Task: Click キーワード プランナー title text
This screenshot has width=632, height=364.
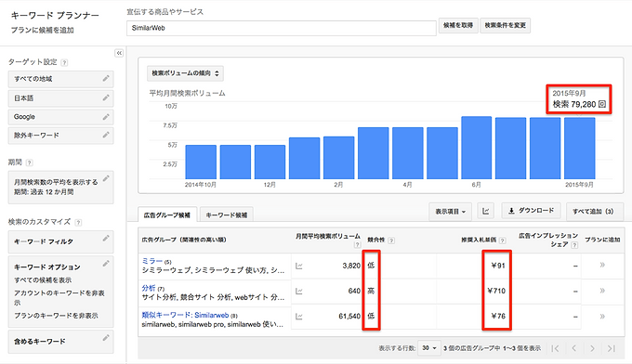Action: [x=55, y=15]
